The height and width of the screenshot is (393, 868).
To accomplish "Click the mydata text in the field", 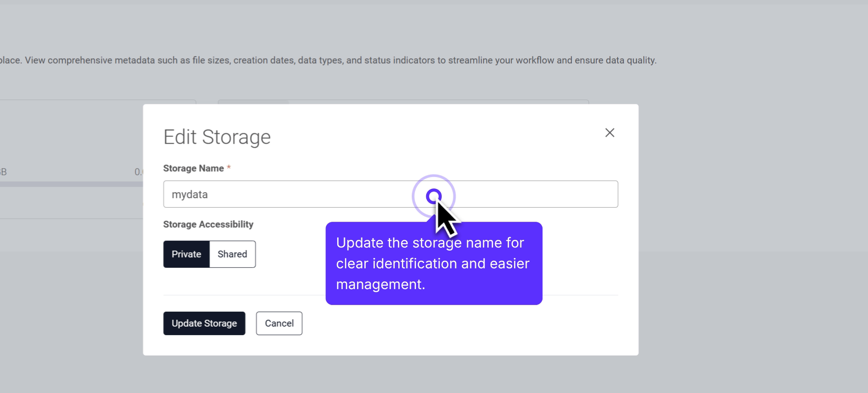I will [x=189, y=195].
